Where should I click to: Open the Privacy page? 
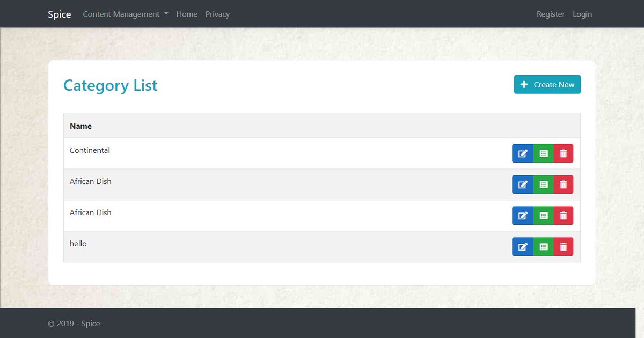[217, 14]
